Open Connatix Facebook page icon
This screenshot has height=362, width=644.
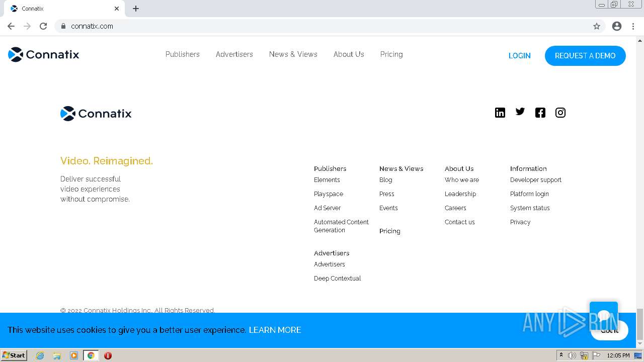pyautogui.click(x=540, y=113)
